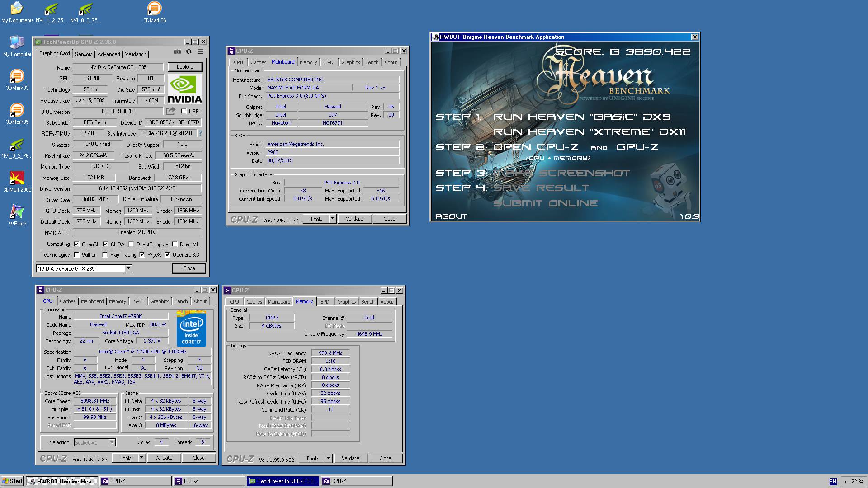This screenshot has width=868, height=488.
Task: Click About in Heaven benchmark
Action: (x=451, y=216)
